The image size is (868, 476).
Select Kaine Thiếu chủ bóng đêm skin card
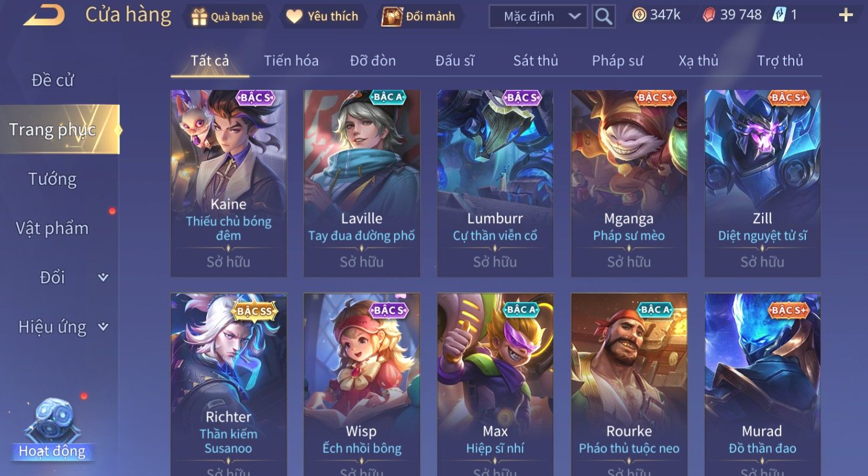tap(228, 183)
